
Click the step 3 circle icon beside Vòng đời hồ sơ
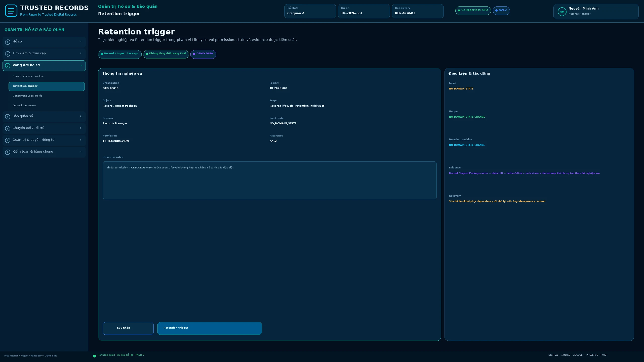[8, 66]
